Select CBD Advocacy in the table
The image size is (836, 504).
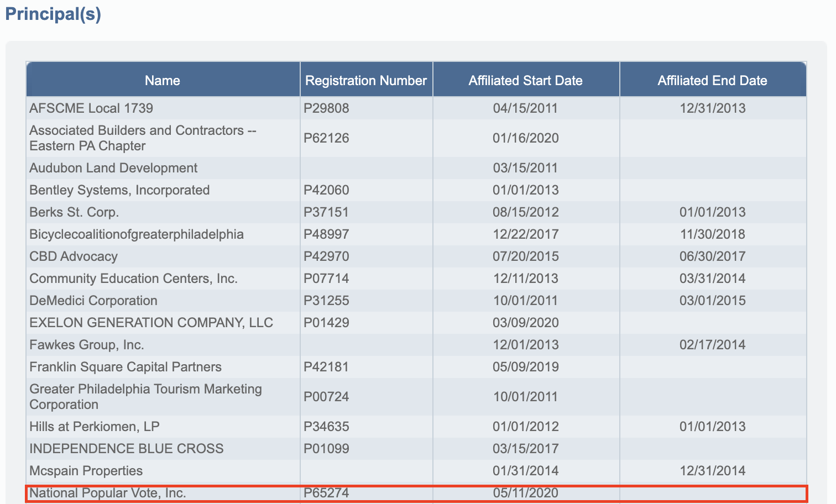[x=74, y=256]
